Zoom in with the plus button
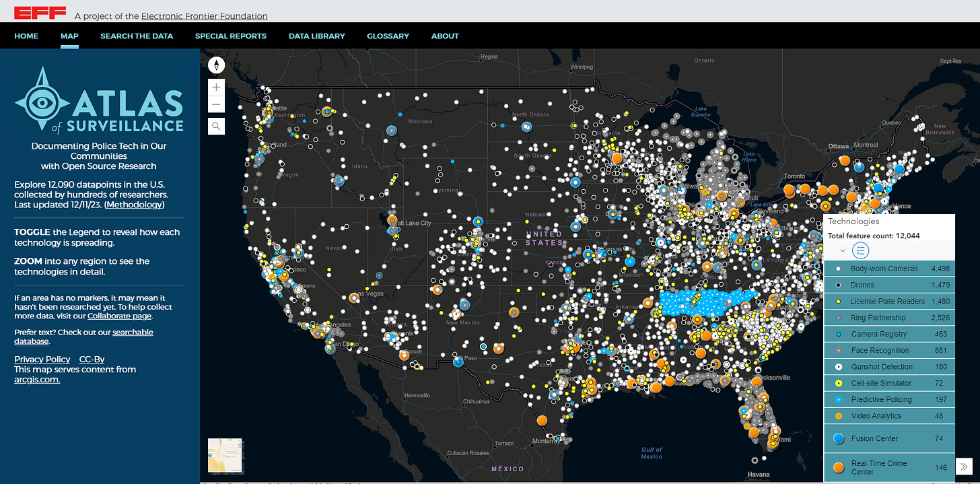 216,87
